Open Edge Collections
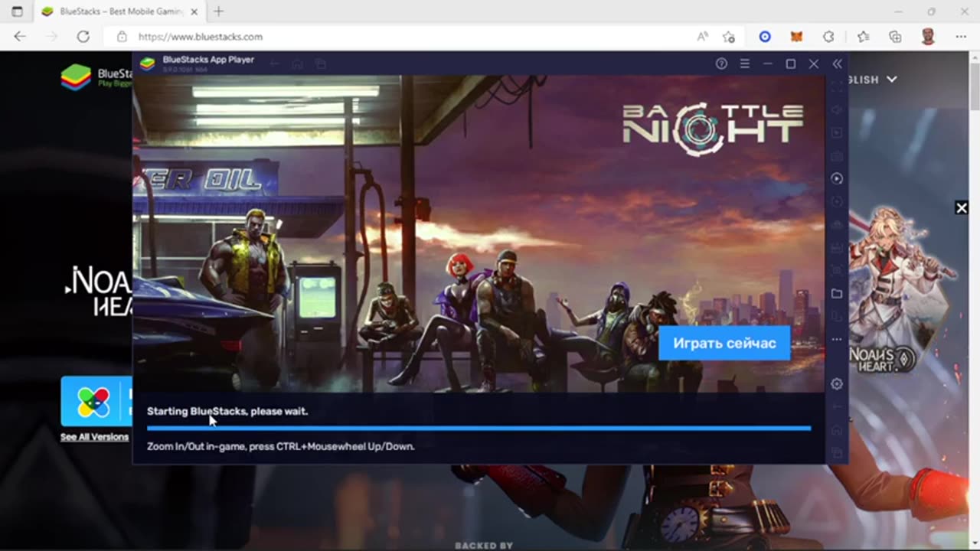 [x=895, y=36]
